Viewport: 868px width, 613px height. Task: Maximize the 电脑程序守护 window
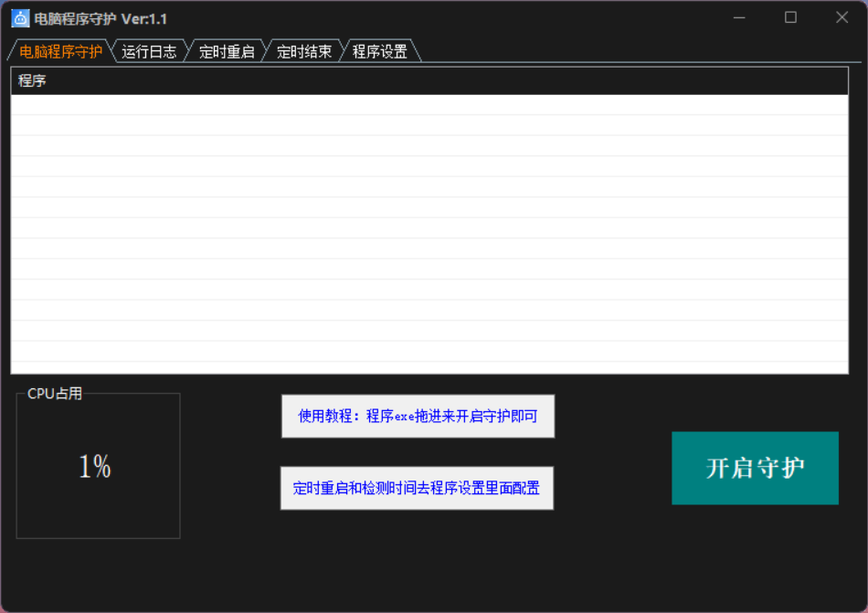pyautogui.click(x=790, y=17)
